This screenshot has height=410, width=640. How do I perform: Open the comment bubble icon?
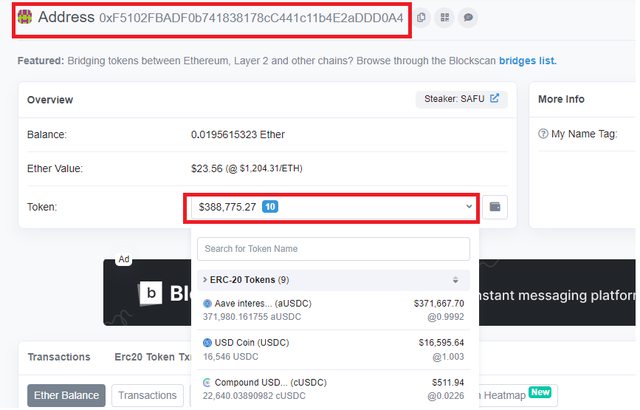pyautogui.click(x=468, y=18)
